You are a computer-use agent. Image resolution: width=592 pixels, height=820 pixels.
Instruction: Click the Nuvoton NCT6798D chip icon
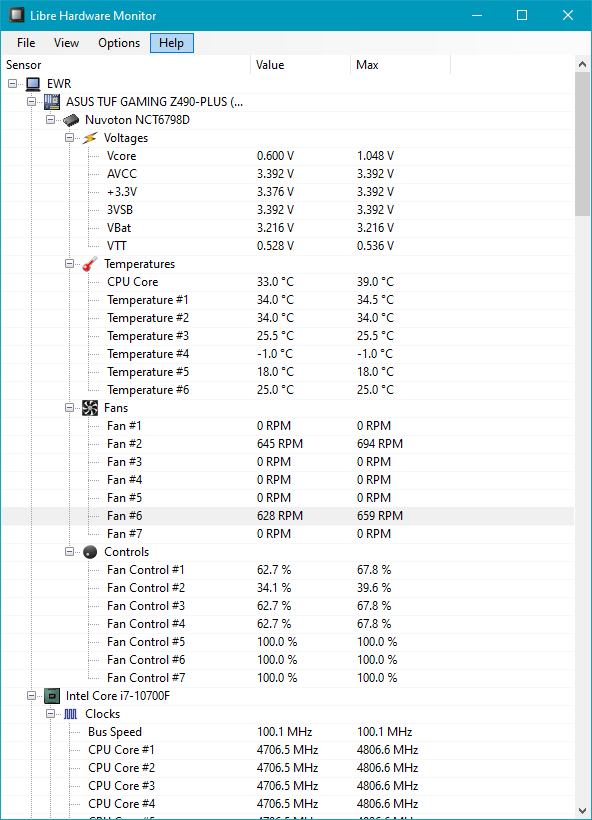click(70, 119)
